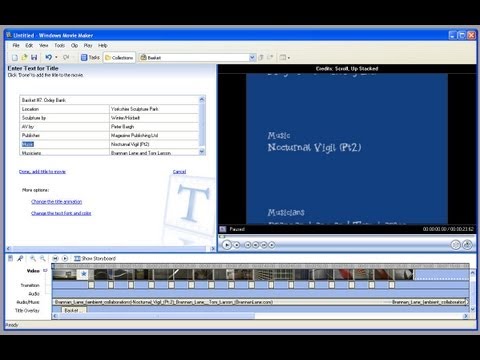Click the task pane scroll right arrow
The image size is (480, 360).
click(x=213, y=249)
